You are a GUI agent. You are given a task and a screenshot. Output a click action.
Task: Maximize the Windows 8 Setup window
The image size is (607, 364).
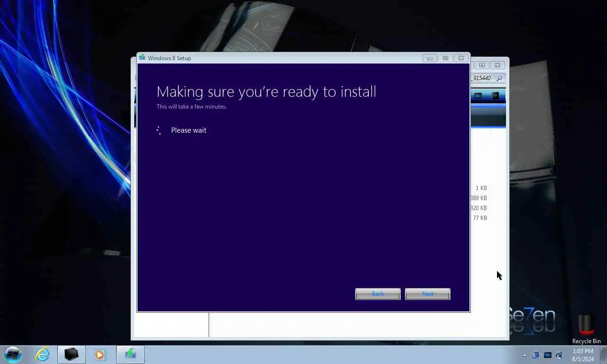(x=445, y=58)
